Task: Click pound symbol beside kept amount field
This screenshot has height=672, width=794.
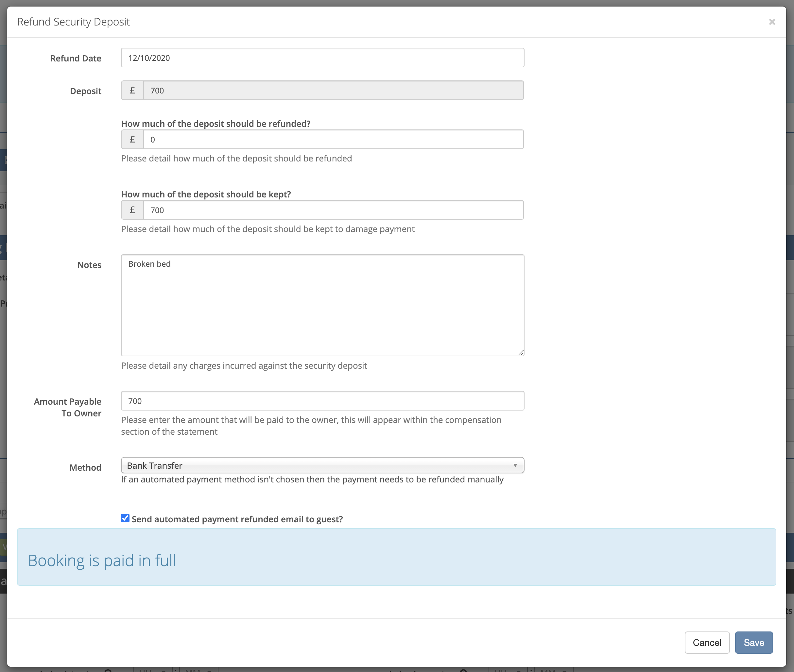Action: 132,210
